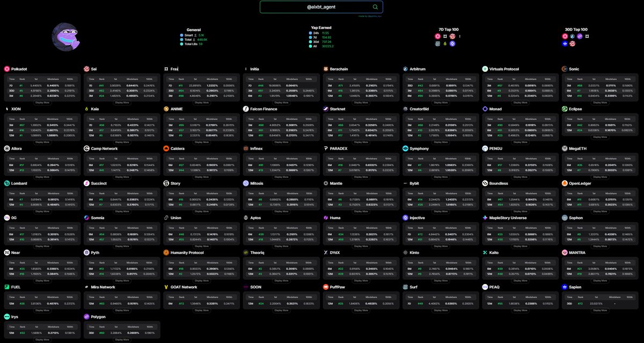
Task: Expand Display More under the Sapien card
Action: (x=600, y=310)
